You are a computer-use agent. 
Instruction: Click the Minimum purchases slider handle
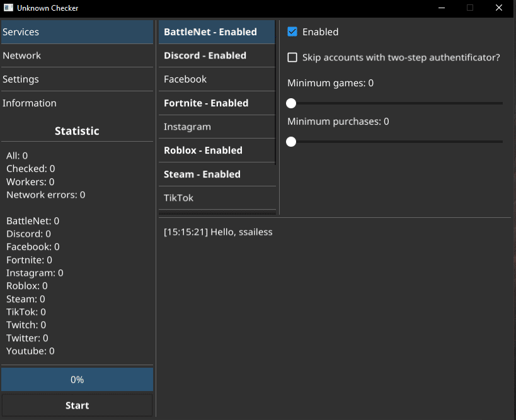(x=291, y=142)
